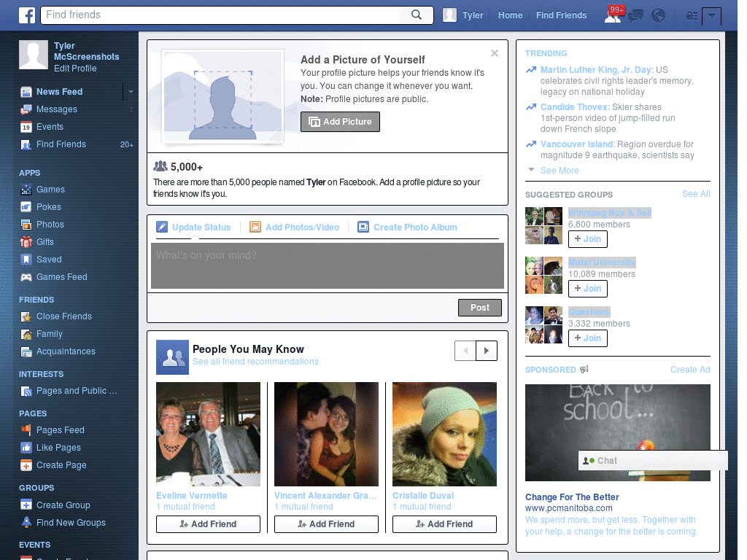Viewport: 747px width, 560px height.
Task: Click the Family list icon
Action: click(x=26, y=334)
